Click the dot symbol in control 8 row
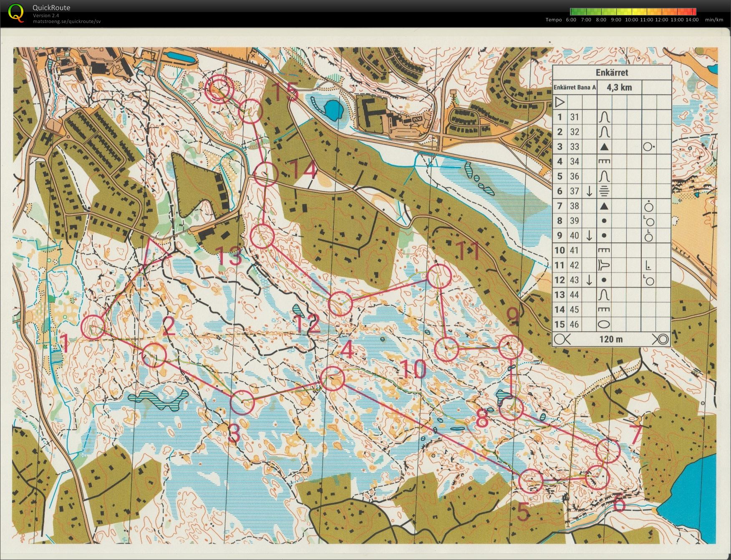 tap(604, 221)
